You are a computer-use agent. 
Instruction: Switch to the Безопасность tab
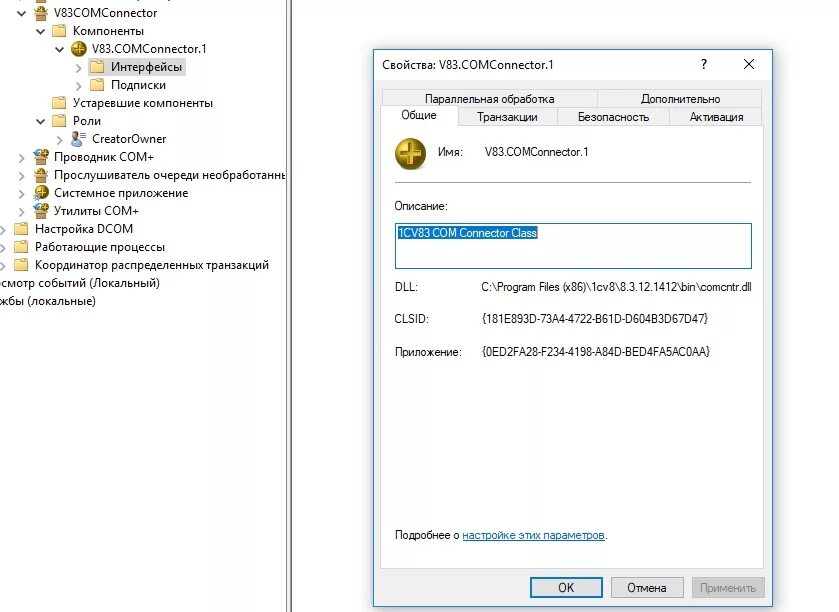pyautogui.click(x=613, y=117)
